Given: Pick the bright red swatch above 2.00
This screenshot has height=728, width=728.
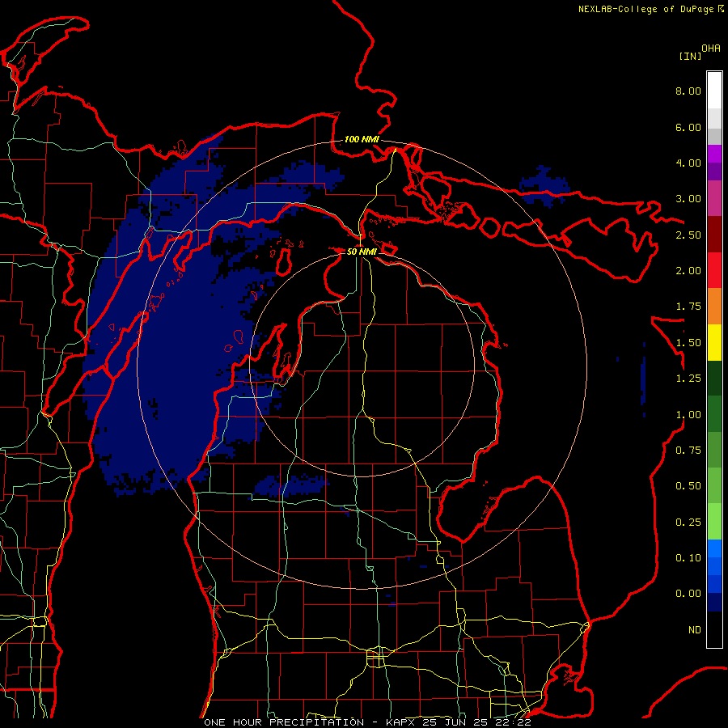Looking at the screenshot, I should click(x=714, y=270).
